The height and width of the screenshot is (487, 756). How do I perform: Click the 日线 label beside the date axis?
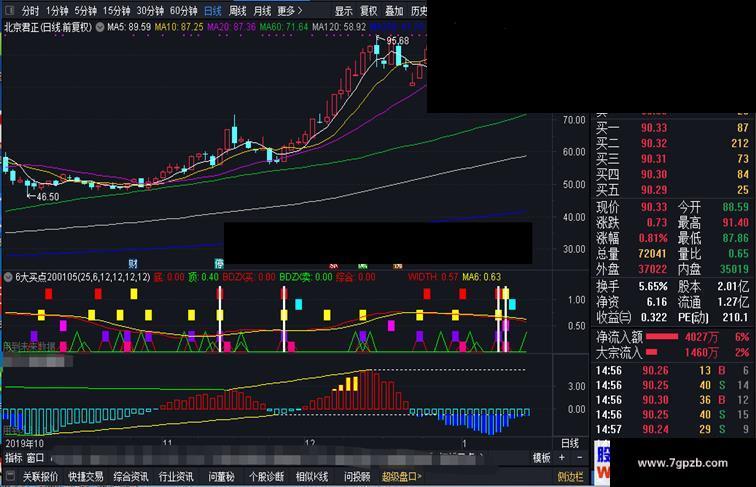569,443
